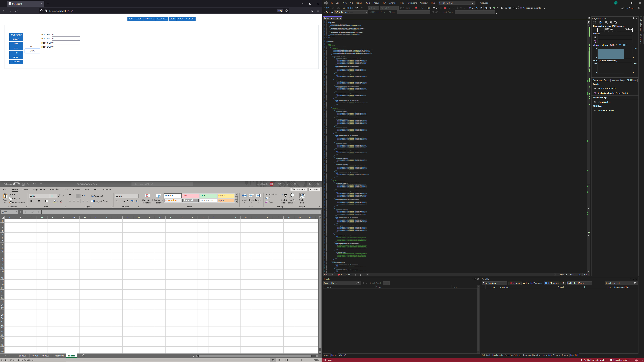The image size is (644, 362).
Task: Open Excel Formulas ribbon tab
Action: (x=54, y=189)
